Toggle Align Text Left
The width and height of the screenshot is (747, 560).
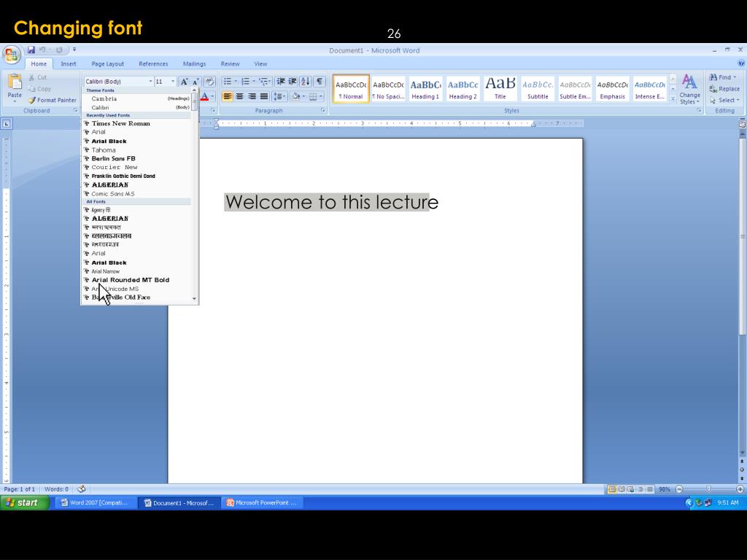click(228, 96)
